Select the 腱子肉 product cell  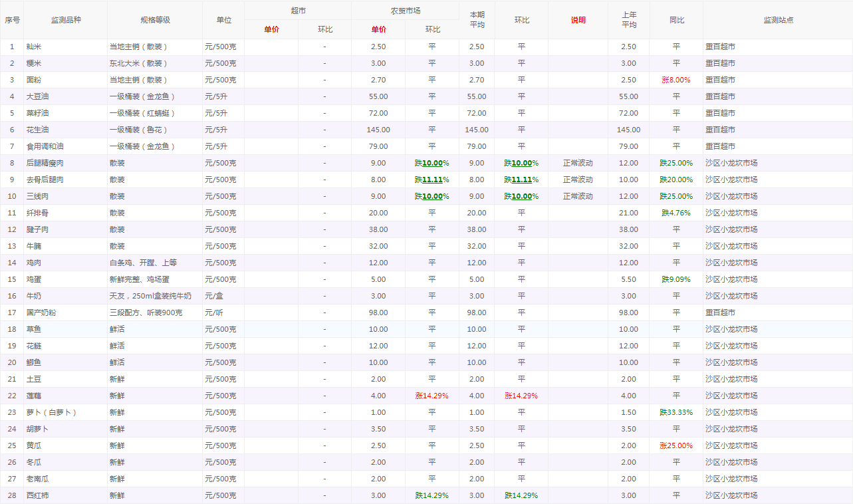pos(65,229)
